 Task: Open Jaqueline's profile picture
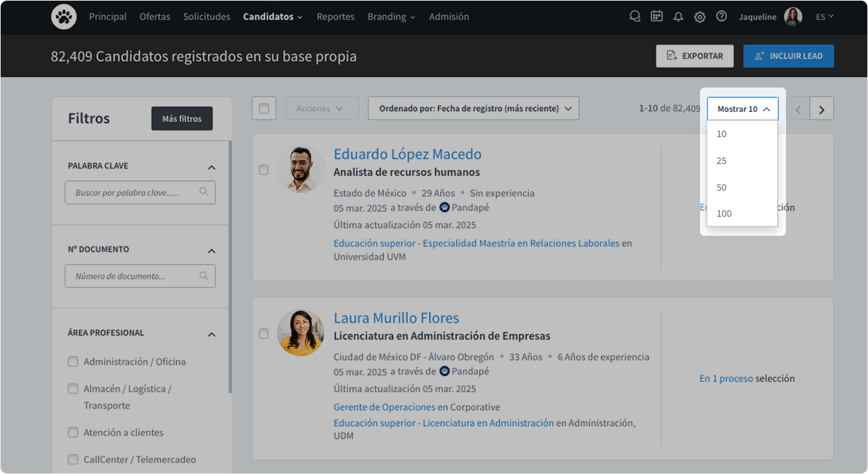pyautogui.click(x=793, y=16)
